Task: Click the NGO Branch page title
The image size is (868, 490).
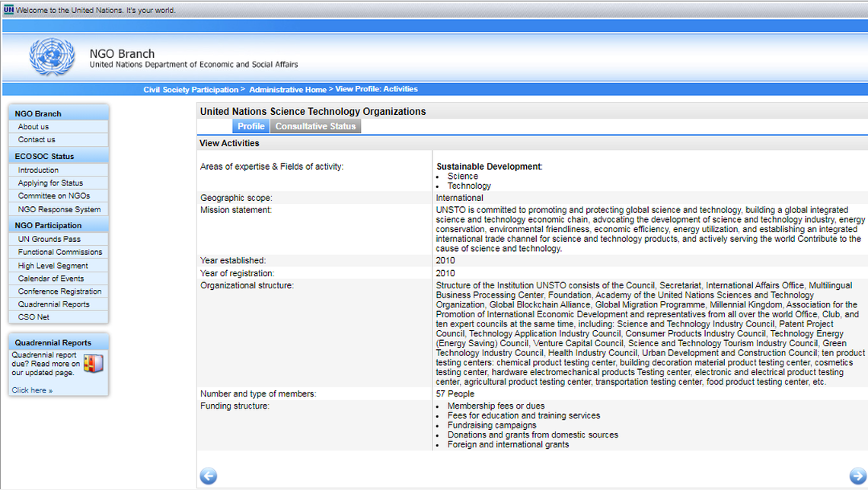Action: click(x=123, y=54)
